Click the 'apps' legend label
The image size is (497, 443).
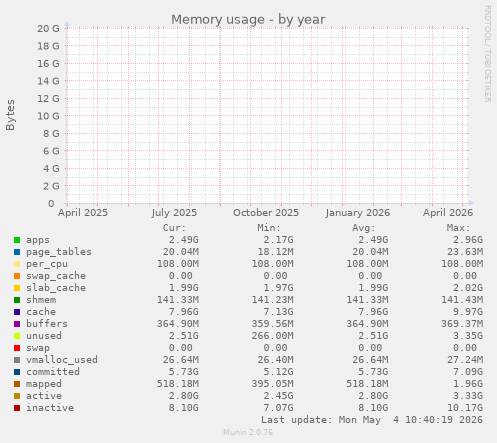pyautogui.click(x=38, y=240)
